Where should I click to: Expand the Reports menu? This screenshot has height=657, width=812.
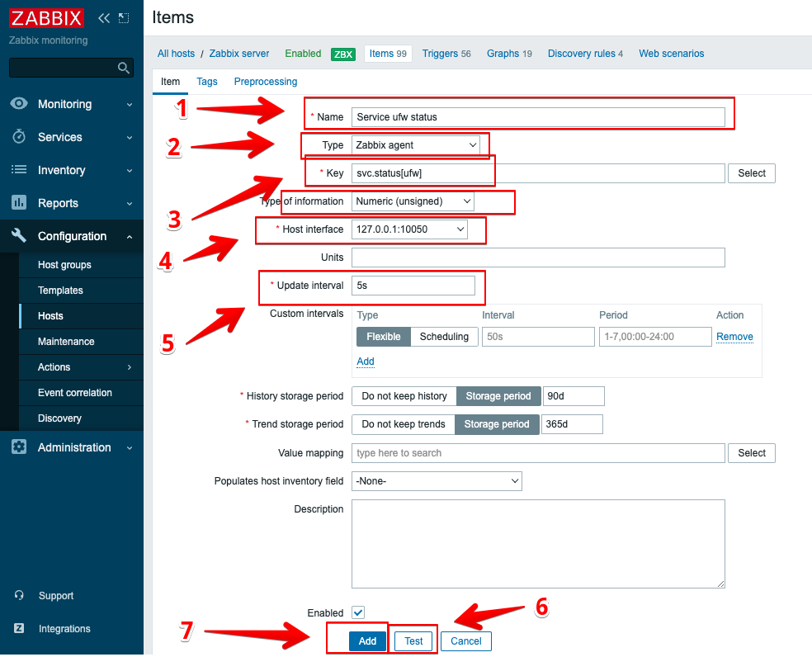[129, 204]
